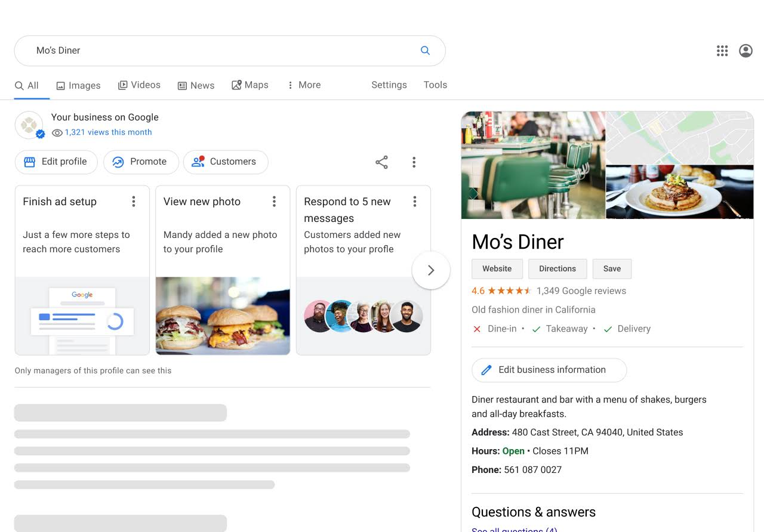Click the Google ad illustration on Finish ad setup card
The image size is (764, 532).
[82, 316]
